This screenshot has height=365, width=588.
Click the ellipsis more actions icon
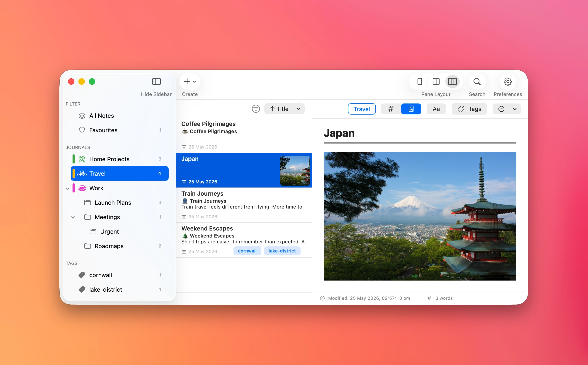tap(501, 109)
